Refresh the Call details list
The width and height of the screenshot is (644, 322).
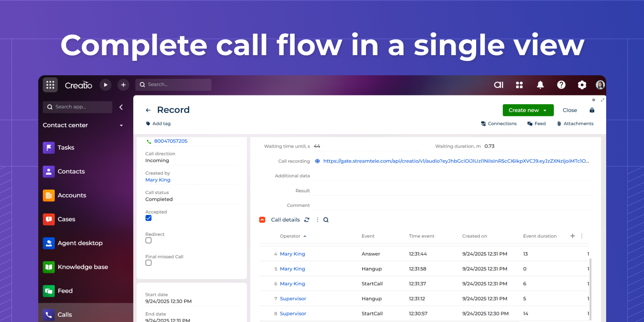[307, 220]
